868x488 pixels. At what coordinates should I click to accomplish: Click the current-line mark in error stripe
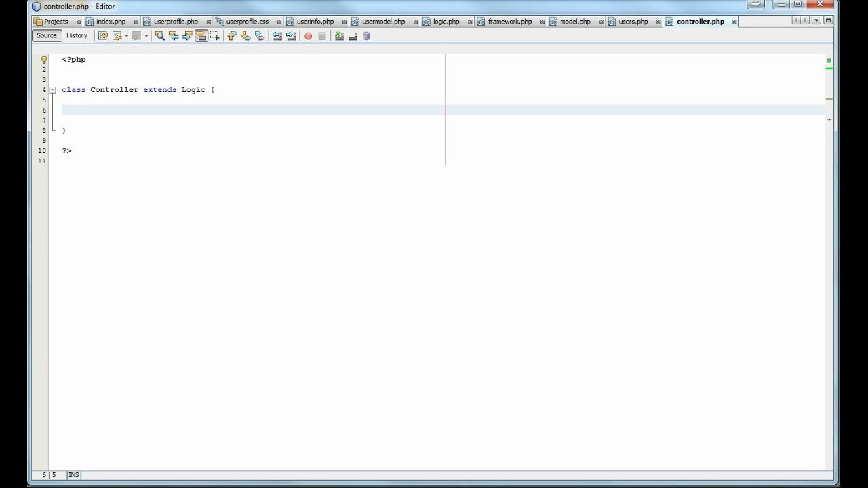click(829, 119)
